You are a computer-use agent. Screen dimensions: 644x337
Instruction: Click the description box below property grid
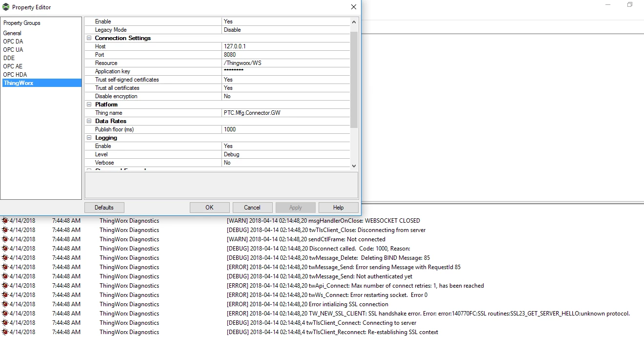point(221,185)
